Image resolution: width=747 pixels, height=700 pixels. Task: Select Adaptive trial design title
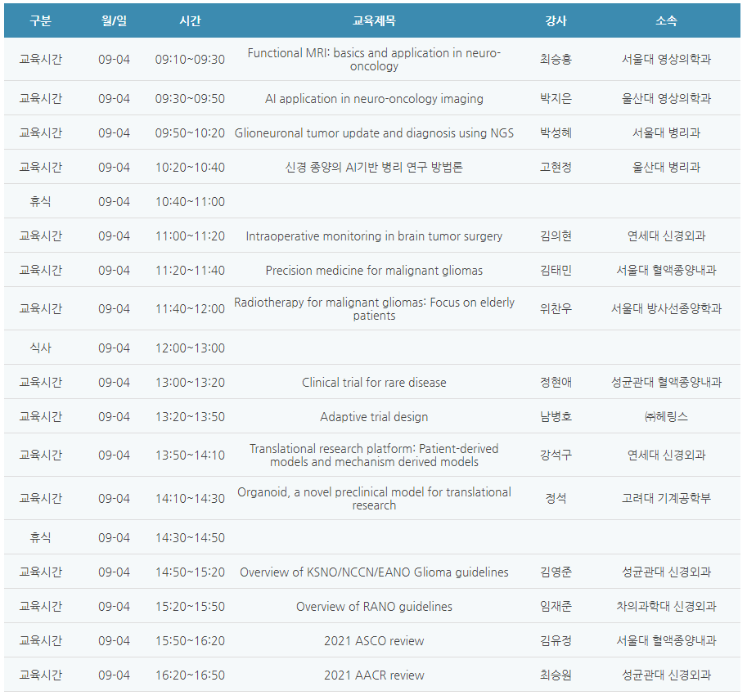tap(374, 417)
